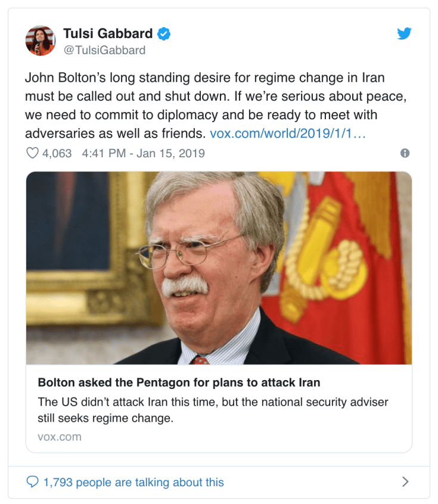Open headline 'Bolton asked the Pentagon for plans'
The width and height of the screenshot is (438, 504).
click(x=179, y=382)
